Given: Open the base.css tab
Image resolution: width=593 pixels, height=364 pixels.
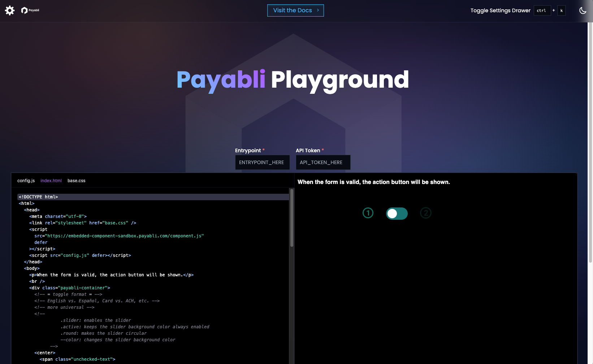Looking at the screenshot, I should point(76,180).
